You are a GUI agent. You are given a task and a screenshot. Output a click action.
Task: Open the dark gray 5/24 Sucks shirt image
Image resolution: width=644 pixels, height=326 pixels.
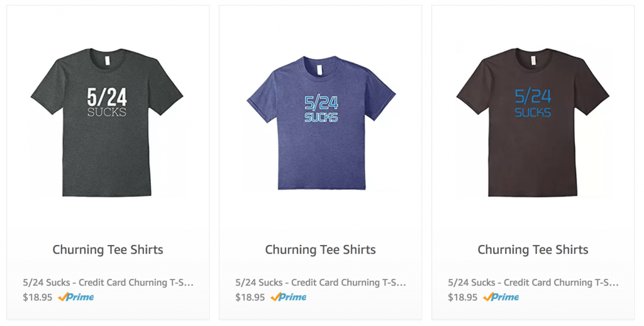coord(107,122)
